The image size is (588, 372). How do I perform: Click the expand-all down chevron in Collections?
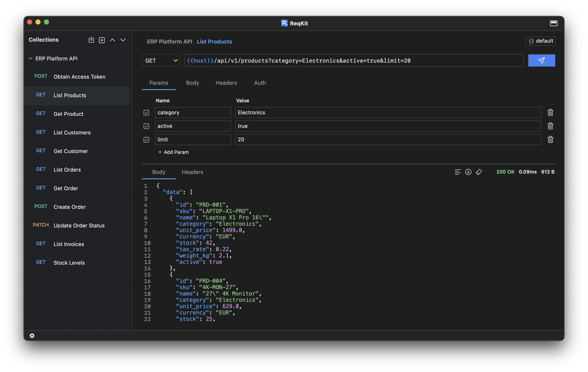pyautogui.click(x=123, y=40)
